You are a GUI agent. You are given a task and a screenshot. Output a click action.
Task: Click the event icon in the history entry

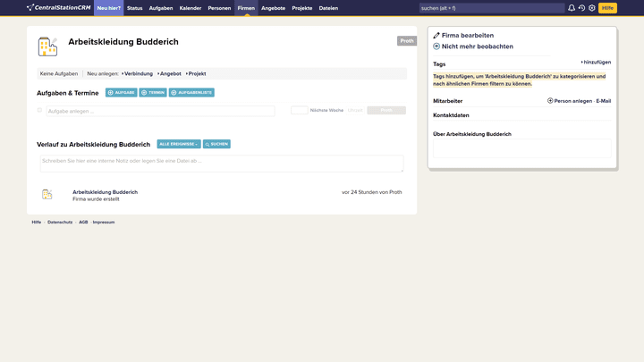[47, 194]
